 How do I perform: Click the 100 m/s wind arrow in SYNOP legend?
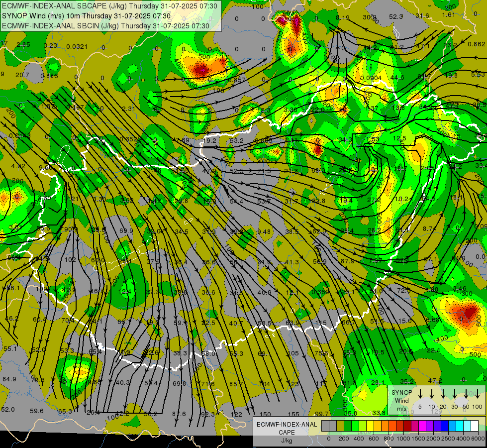tap(478, 394)
